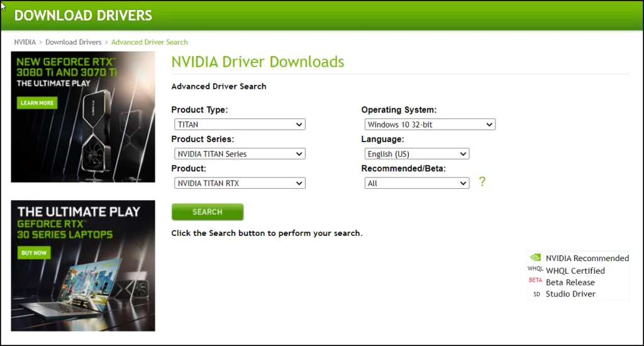Go to NVIDIA breadcrumb link
This screenshot has width=644, height=346.
click(25, 42)
